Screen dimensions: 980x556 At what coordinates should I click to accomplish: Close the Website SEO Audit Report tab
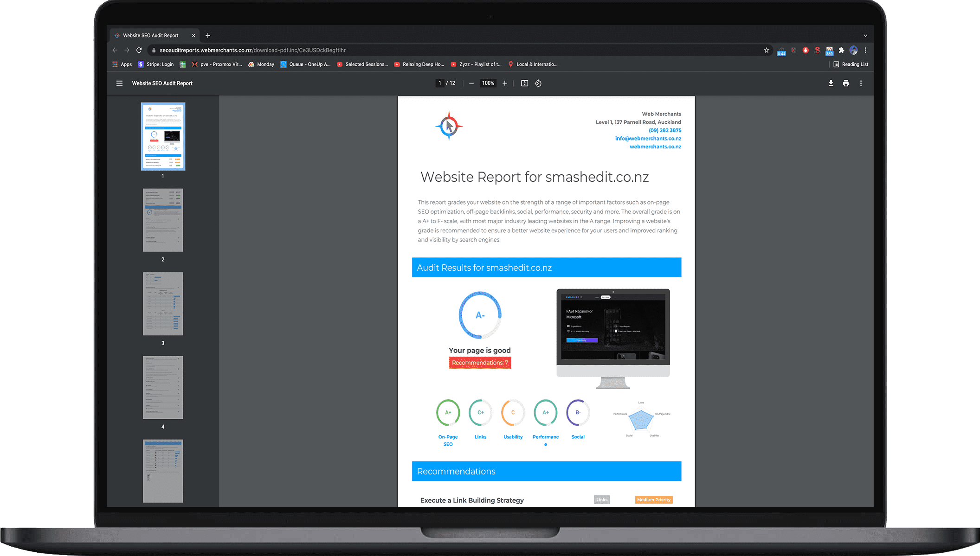[193, 36]
